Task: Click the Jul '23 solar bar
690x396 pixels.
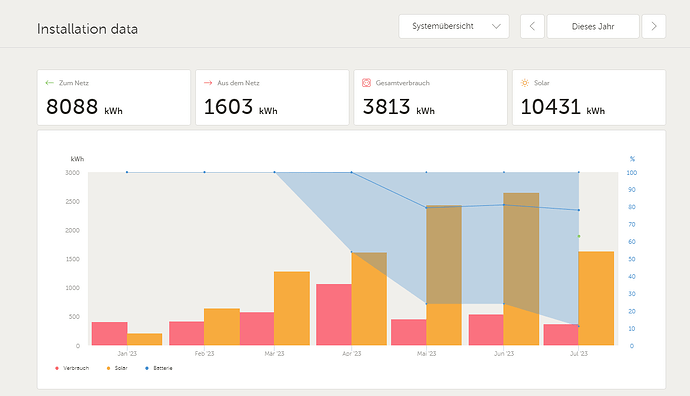Action: pos(596,298)
